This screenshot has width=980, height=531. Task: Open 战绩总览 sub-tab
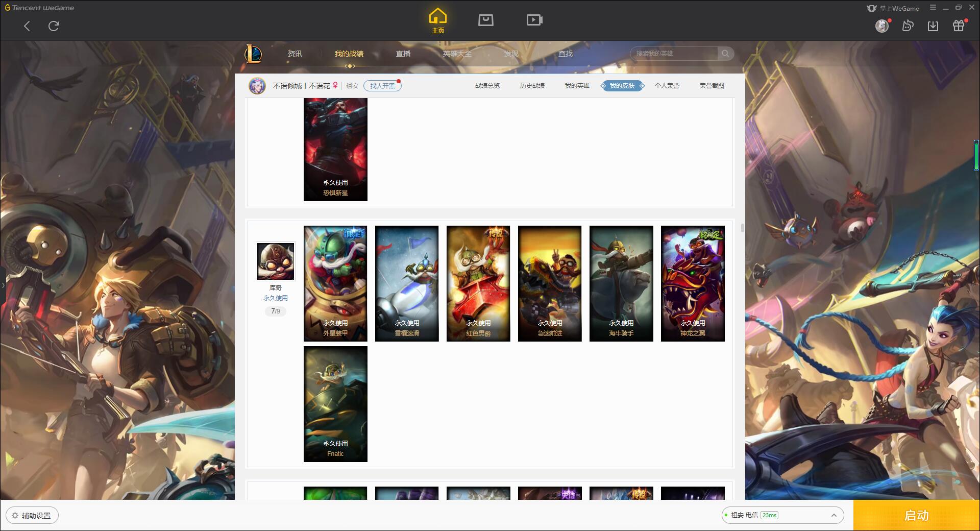[x=487, y=86]
